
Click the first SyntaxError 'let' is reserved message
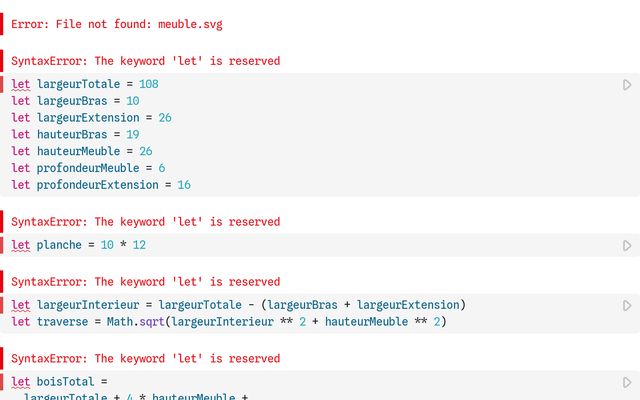pyautogui.click(x=146, y=61)
